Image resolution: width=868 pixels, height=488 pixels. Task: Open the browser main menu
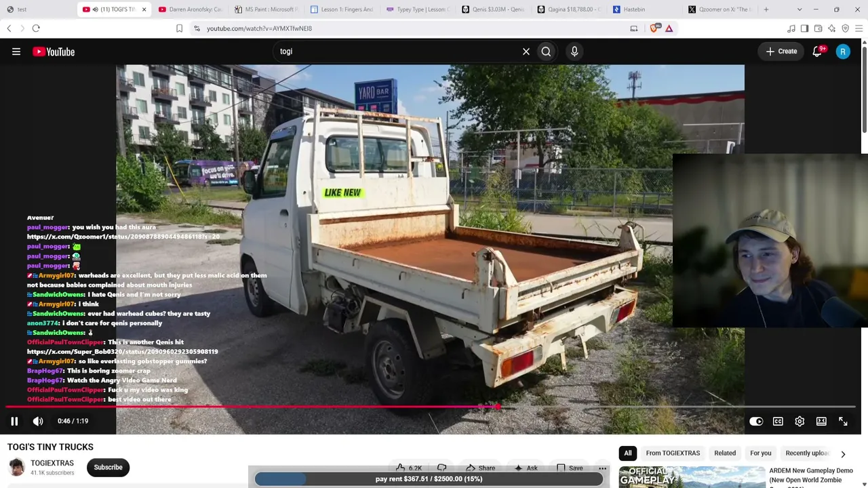tap(859, 28)
